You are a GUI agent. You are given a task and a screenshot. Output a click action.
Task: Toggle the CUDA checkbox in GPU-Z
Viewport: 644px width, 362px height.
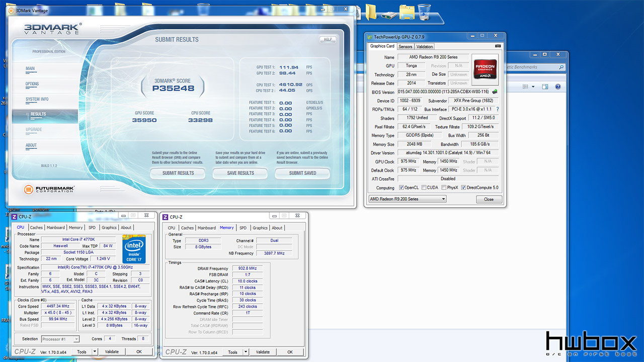tap(424, 188)
